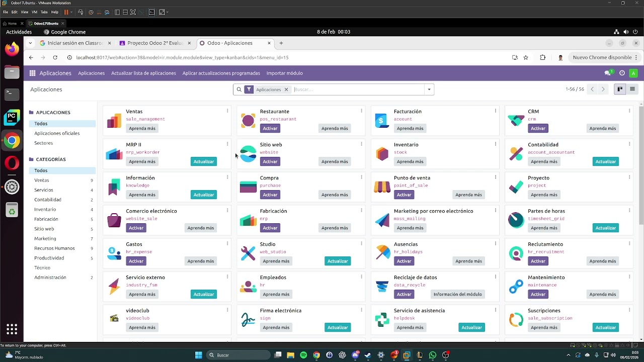Viewport: 644px width, 362px height.
Task: Select the Recursos Humanos category
Action: (62, 248)
